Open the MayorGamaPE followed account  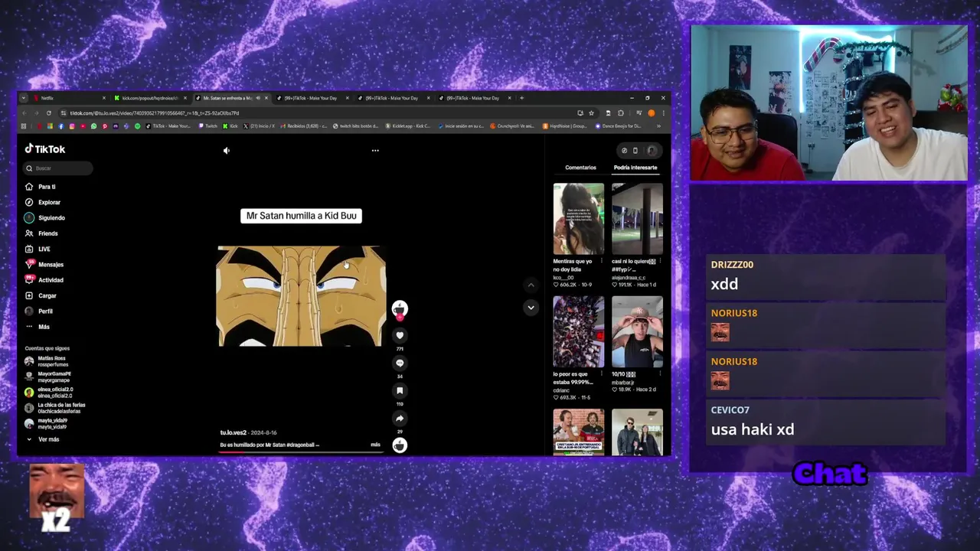(x=47, y=377)
